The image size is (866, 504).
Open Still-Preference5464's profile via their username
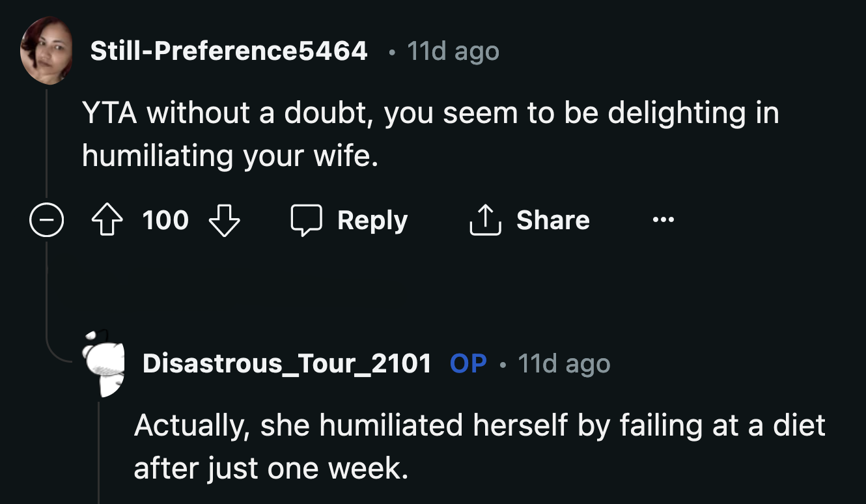click(x=227, y=51)
